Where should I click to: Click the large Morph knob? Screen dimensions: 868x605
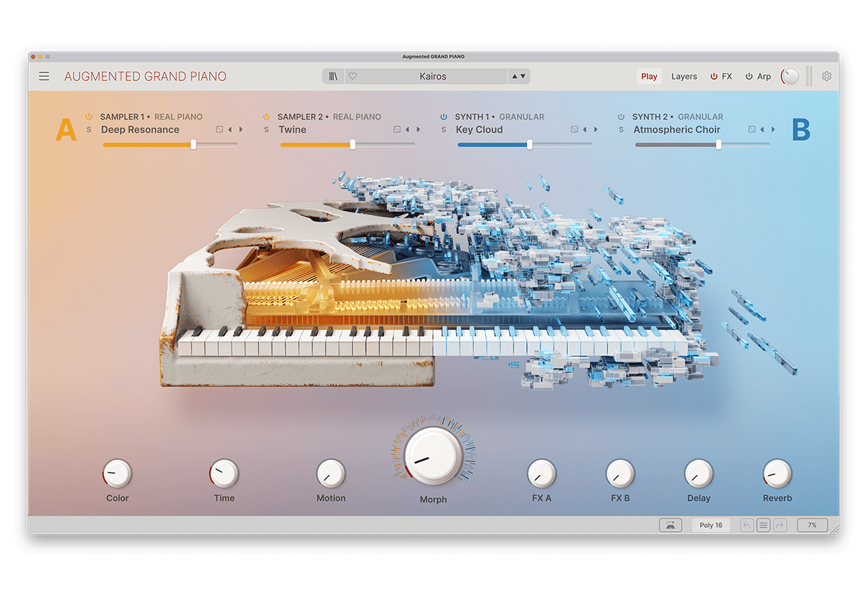pos(433,456)
